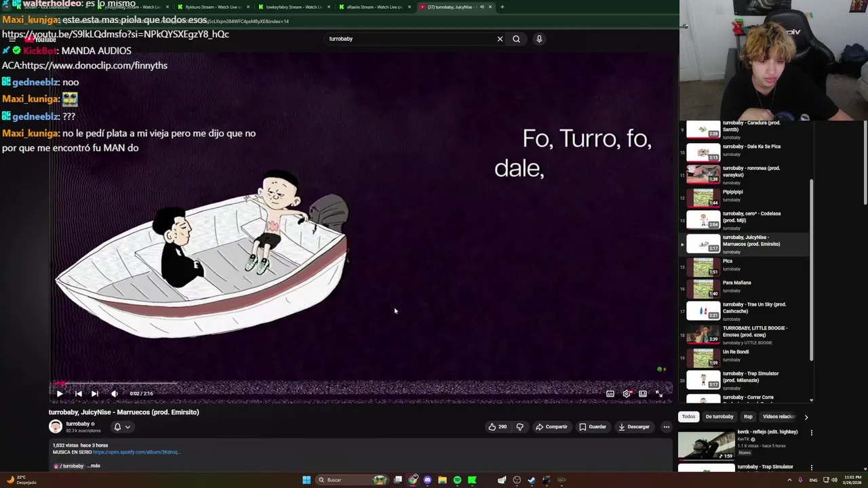The image size is (868, 488).
Task: Click the Descargar download button
Action: [x=635, y=426]
